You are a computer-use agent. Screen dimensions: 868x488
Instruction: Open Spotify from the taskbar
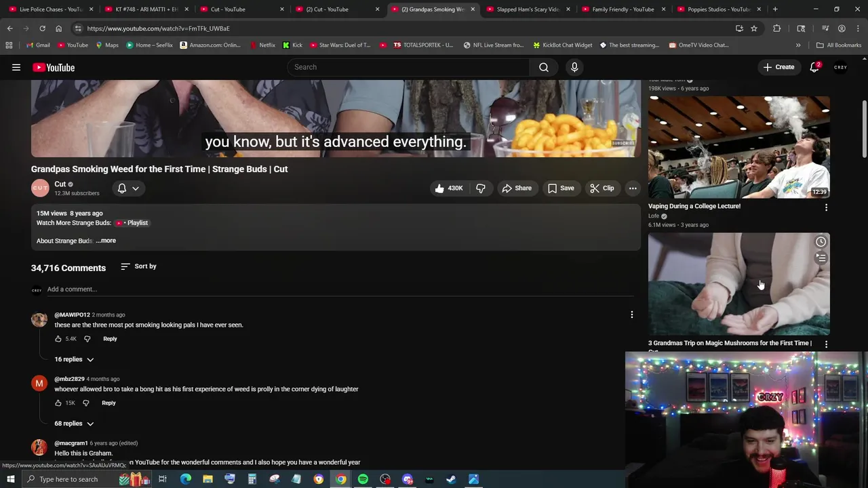click(363, 479)
